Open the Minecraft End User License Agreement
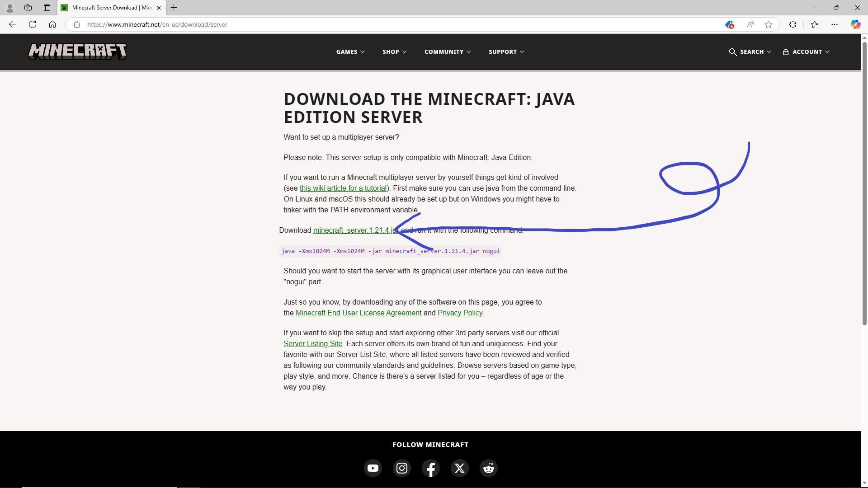 click(x=359, y=313)
